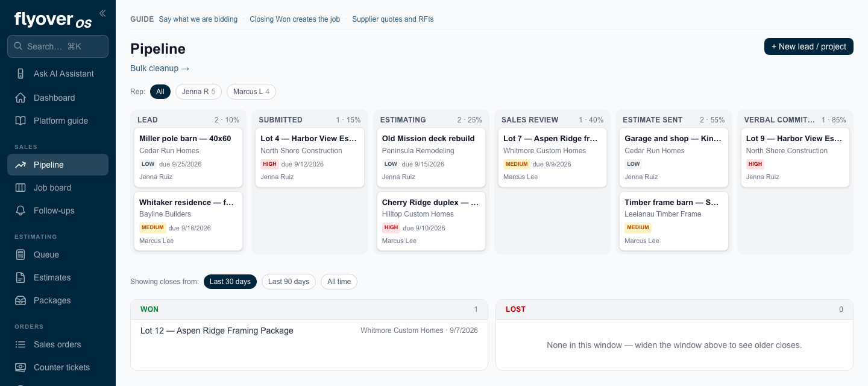Click "Peninsula Remodeling" company text
Screen dimensions: 868x386
click(x=418, y=151)
